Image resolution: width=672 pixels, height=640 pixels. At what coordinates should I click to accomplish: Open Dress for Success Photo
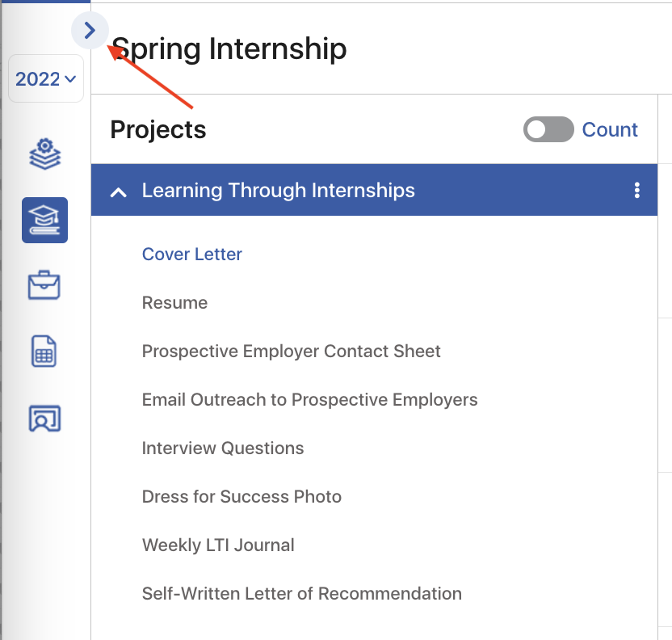(x=241, y=496)
